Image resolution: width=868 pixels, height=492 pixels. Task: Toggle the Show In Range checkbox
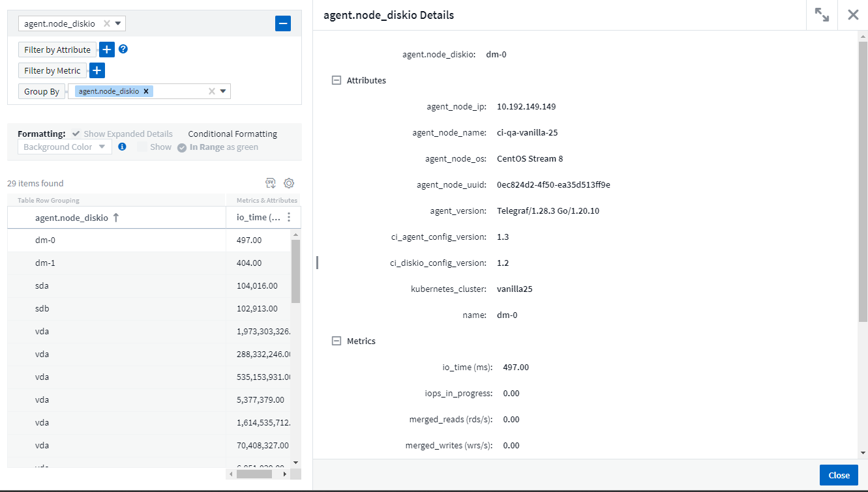(x=142, y=147)
